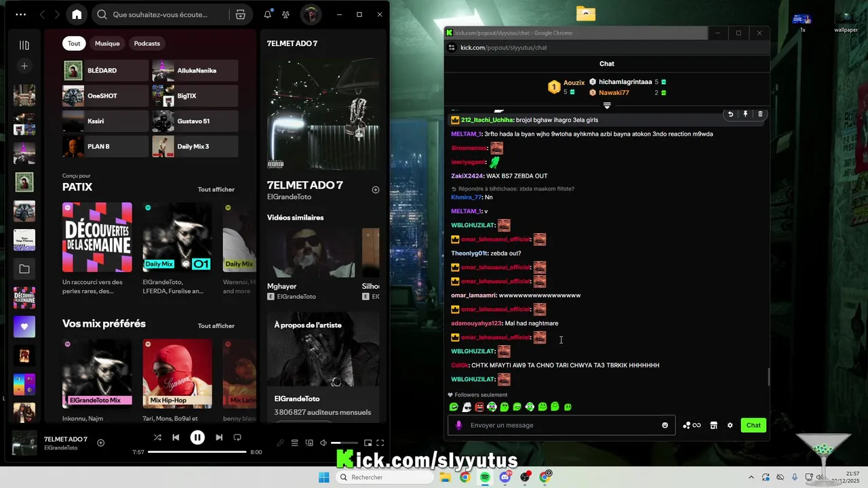Toggle pin icon on pinned message
The width and height of the screenshot is (868, 488).
pyautogui.click(x=745, y=115)
